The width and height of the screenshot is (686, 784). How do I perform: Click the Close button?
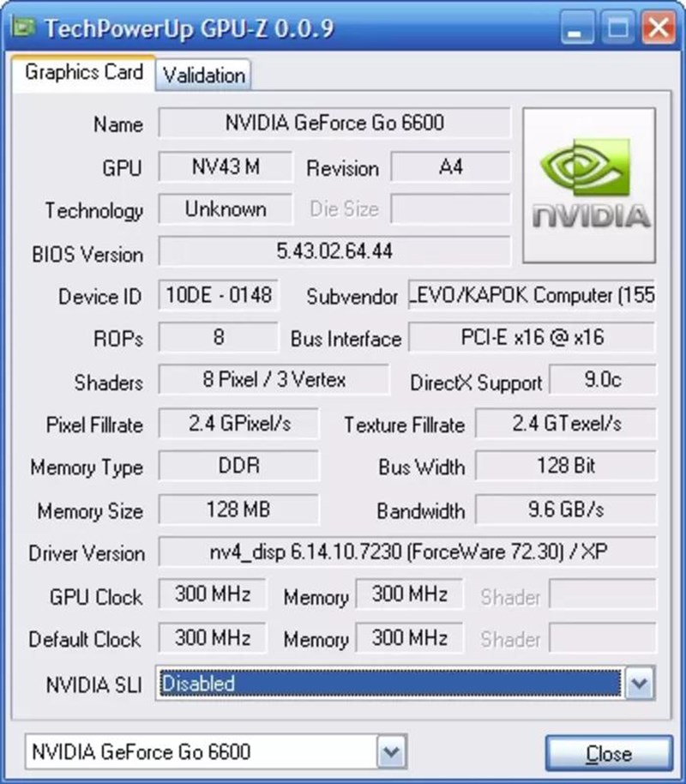coord(609,753)
